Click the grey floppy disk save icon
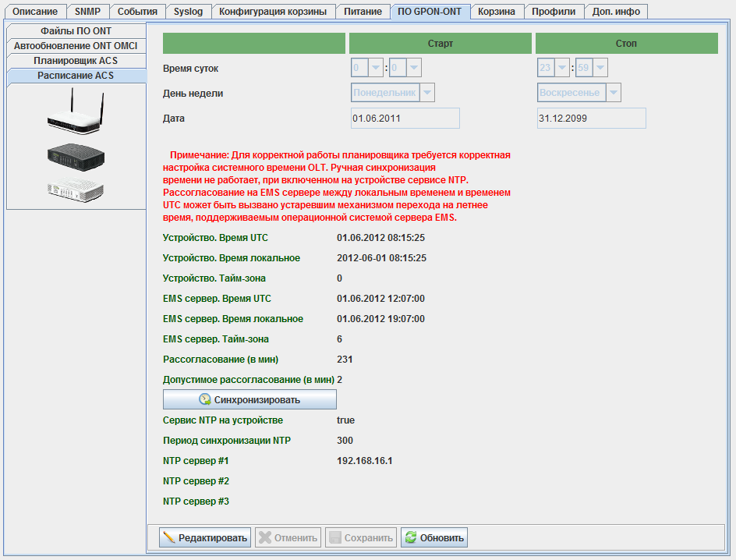The width and height of the screenshot is (736, 560). point(335,537)
